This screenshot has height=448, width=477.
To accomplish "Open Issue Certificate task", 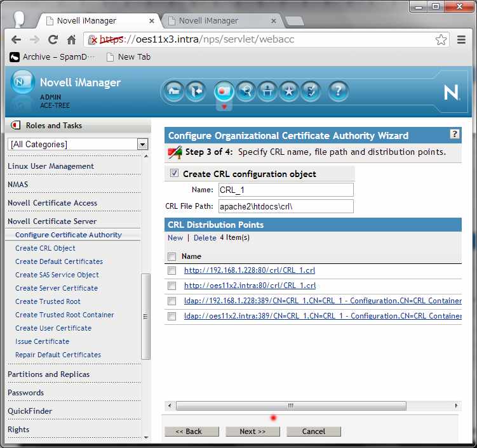I will point(43,341).
